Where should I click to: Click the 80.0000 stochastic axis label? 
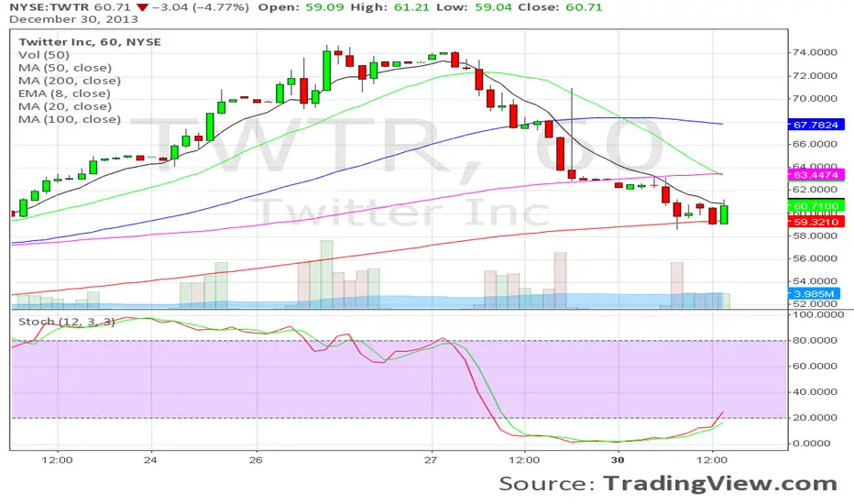pyautogui.click(x=815, y=340)
